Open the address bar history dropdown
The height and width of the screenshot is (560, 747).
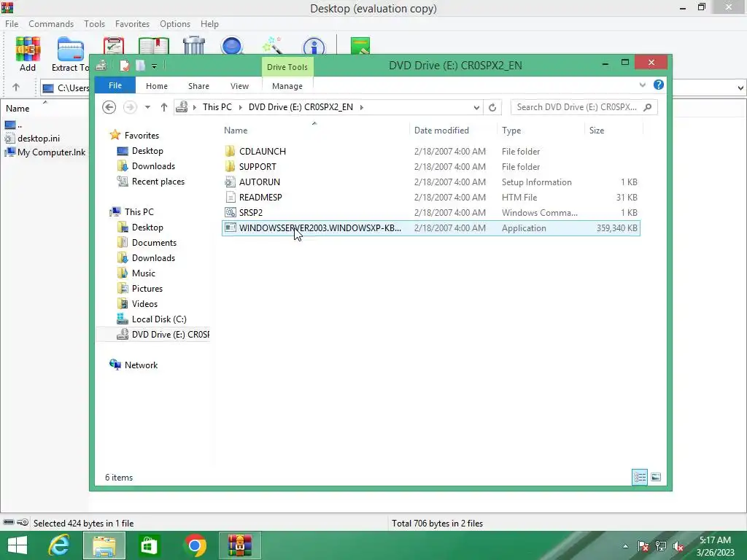476,108
